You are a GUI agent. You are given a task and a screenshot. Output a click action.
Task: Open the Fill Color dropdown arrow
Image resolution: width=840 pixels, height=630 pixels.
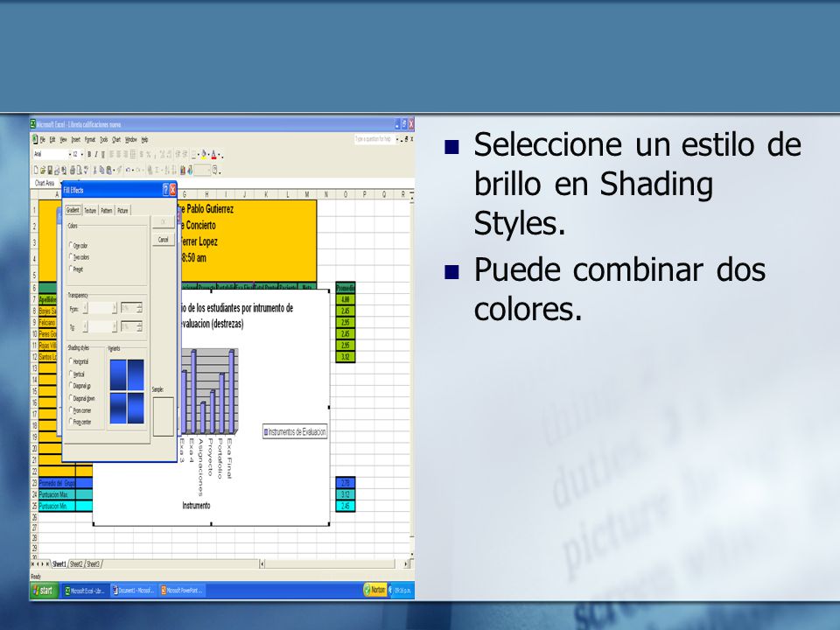pos(208,156)
